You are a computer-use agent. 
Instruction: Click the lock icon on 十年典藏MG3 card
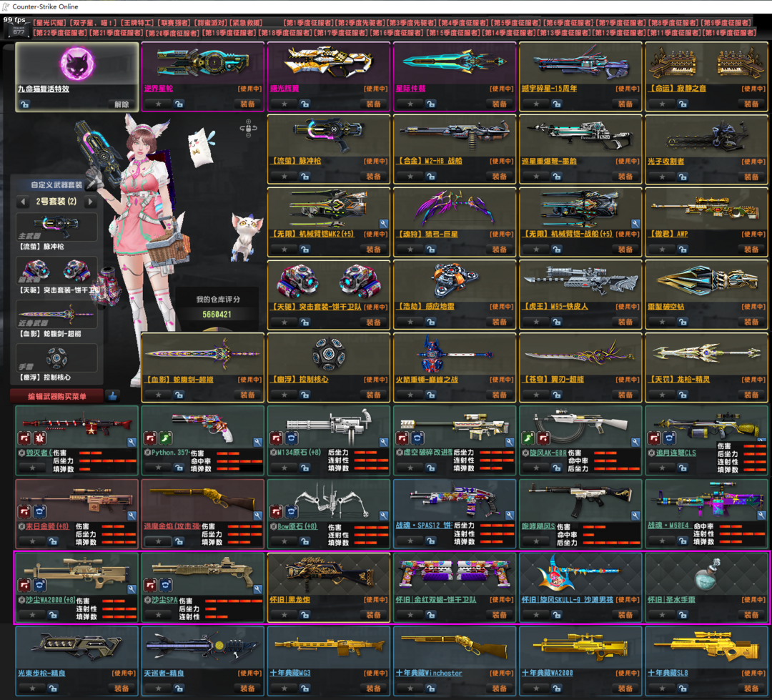tap(305, 688)
